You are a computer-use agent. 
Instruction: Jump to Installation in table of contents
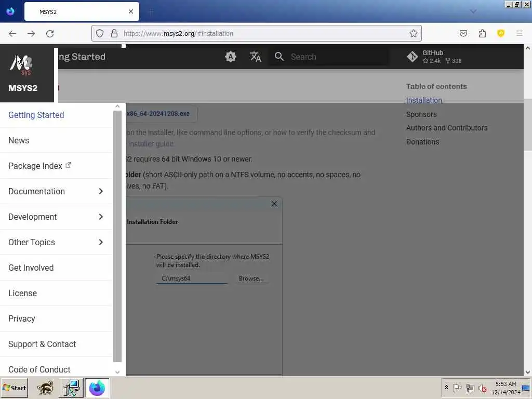424,100
